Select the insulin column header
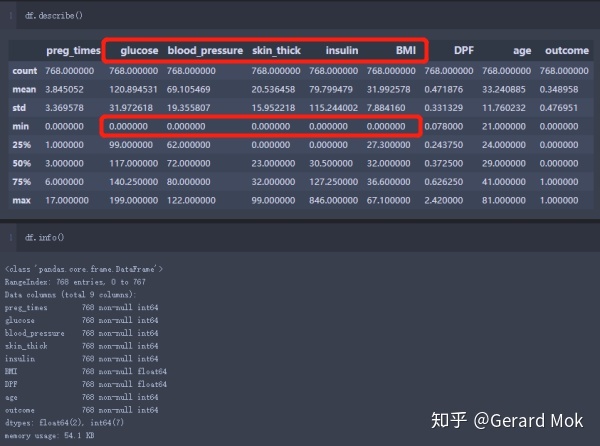The height and width of the screenshot is (446, 600). (342, 50)
